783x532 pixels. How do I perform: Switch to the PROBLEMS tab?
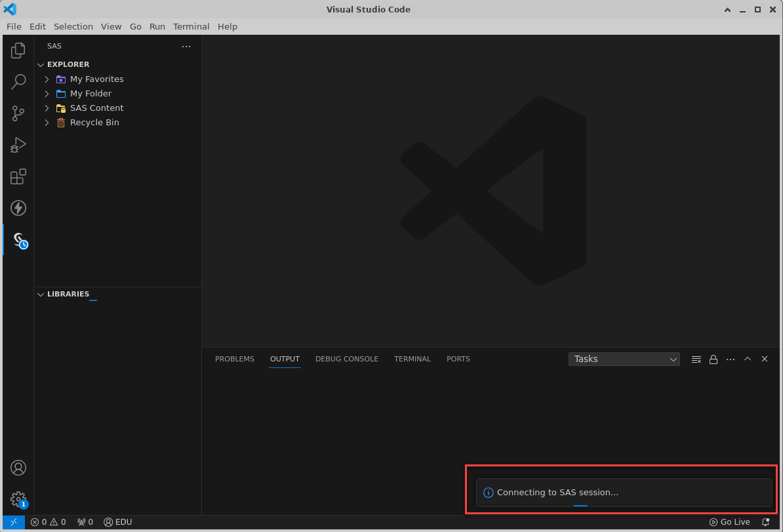234,359
